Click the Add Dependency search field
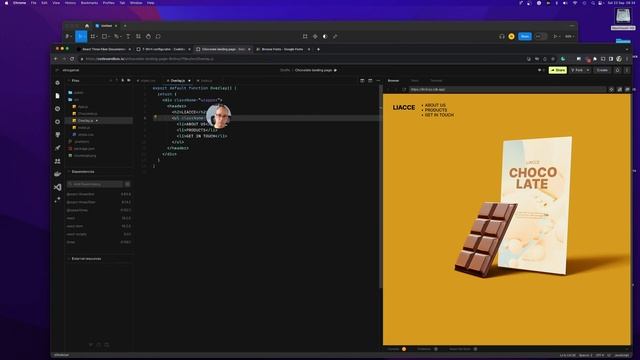640x360 pixels. click(95, 184)
